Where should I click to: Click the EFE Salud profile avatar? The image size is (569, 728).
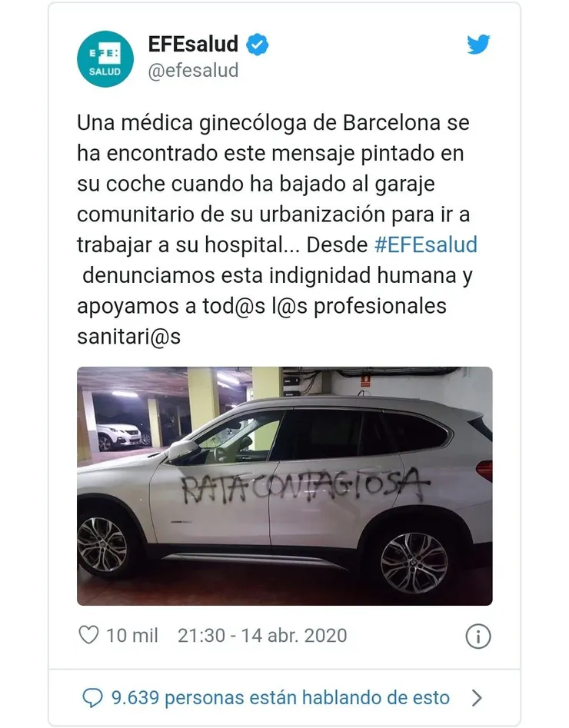coord(105,59)
